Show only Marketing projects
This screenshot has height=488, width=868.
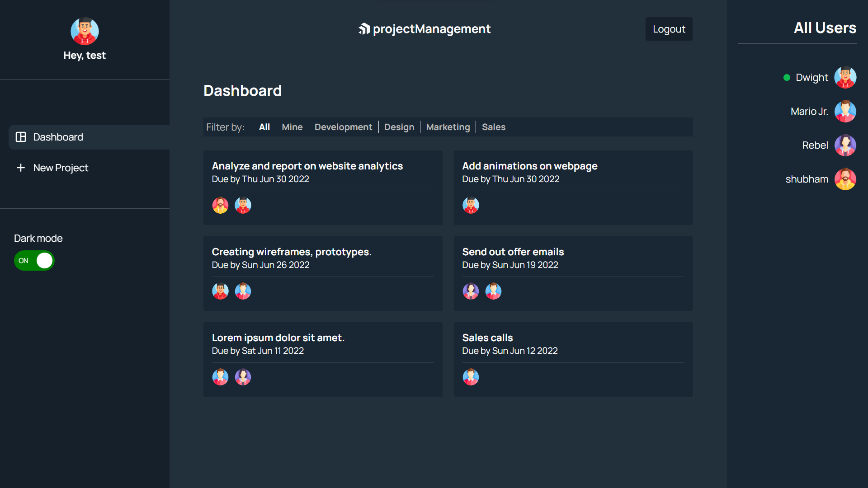point(448,127)
